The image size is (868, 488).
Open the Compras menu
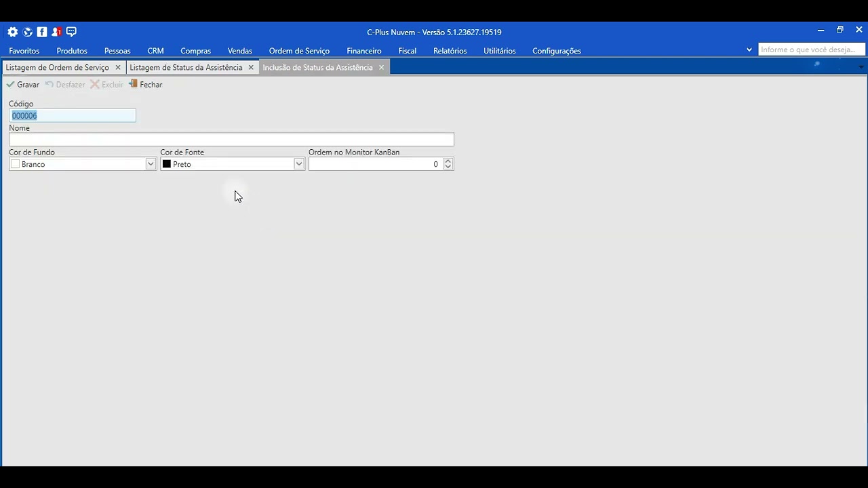click(195, 51)
